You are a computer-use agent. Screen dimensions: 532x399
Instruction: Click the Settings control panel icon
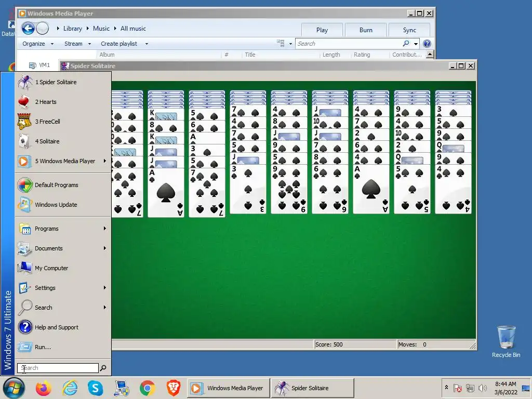[24, 288]
